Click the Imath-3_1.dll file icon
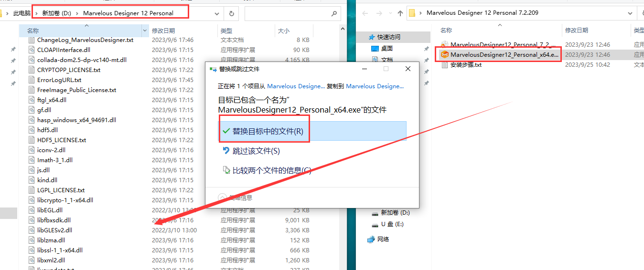The height and width of the screenshot is (270, 644). click(32, 160)
